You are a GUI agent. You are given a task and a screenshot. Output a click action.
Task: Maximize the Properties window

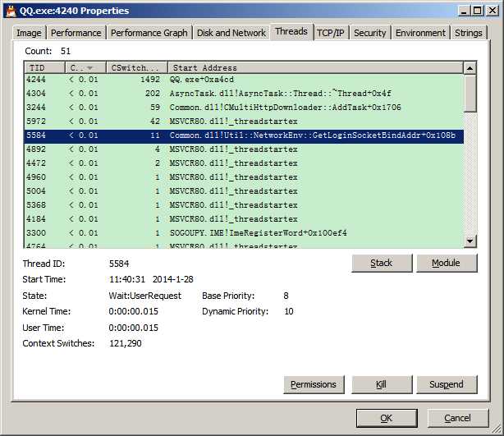(x=477, y=11)
